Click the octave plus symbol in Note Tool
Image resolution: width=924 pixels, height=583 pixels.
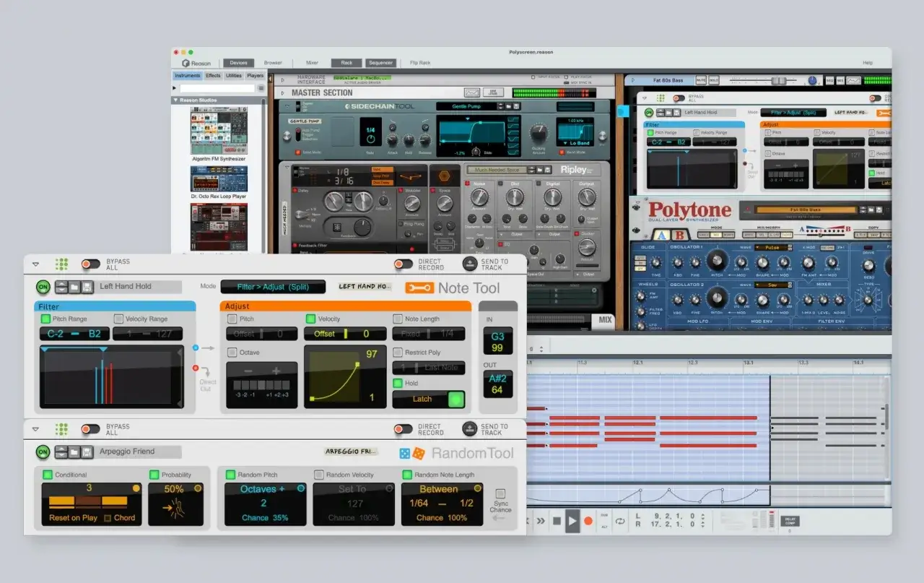pos(276,371)
